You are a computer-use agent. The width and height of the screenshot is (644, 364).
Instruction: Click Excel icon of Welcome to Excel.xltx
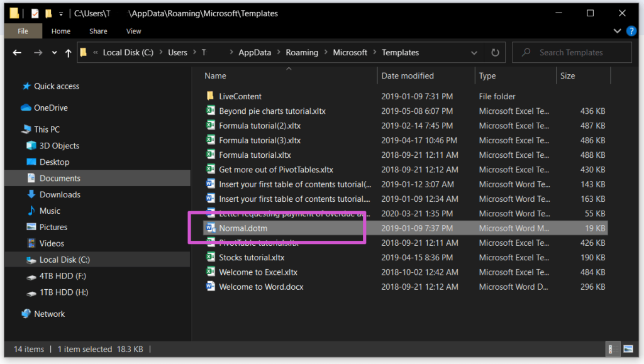pos(210,272)
